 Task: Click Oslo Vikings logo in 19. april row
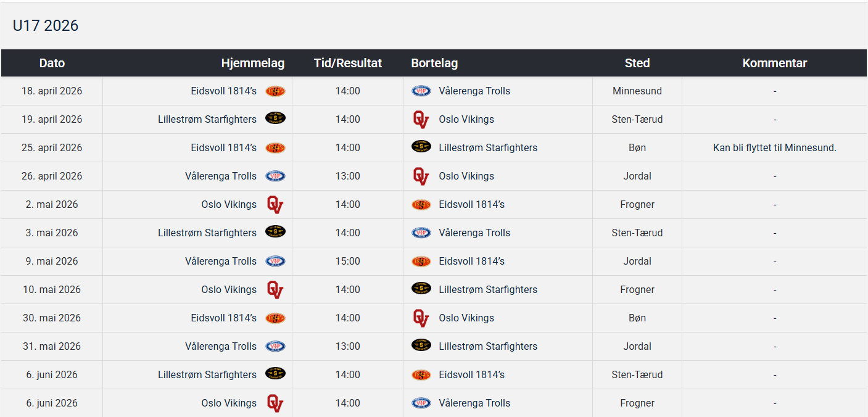421,120
